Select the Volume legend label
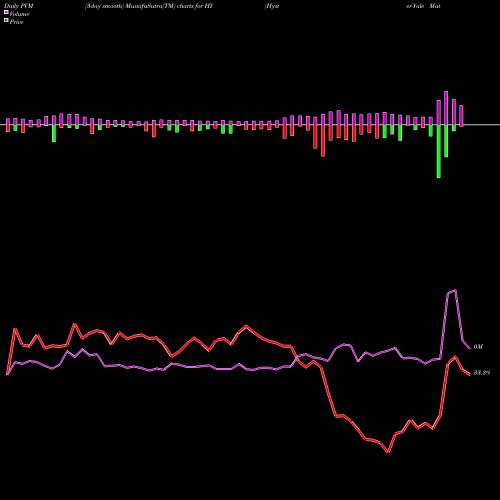 [x=19, y=14]
